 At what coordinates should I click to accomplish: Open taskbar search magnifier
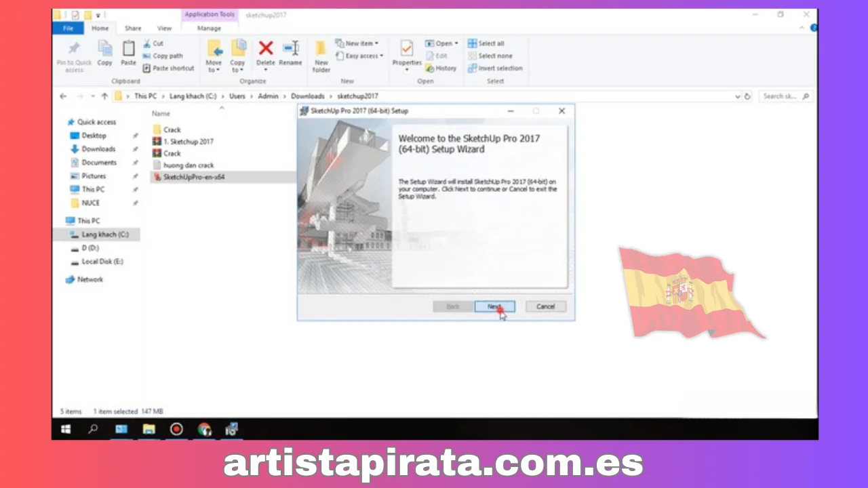click(x=93, y=429)
